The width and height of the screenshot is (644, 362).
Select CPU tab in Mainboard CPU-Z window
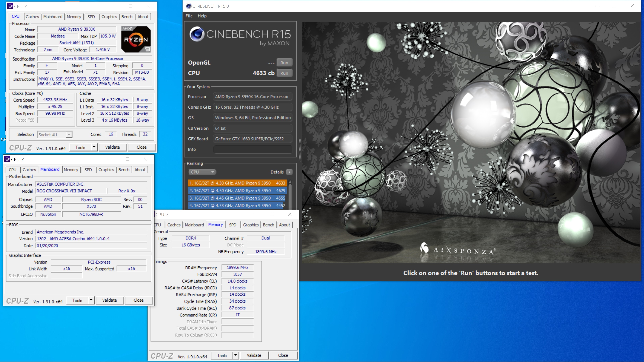pyautogui.click(x=13, y=170)
